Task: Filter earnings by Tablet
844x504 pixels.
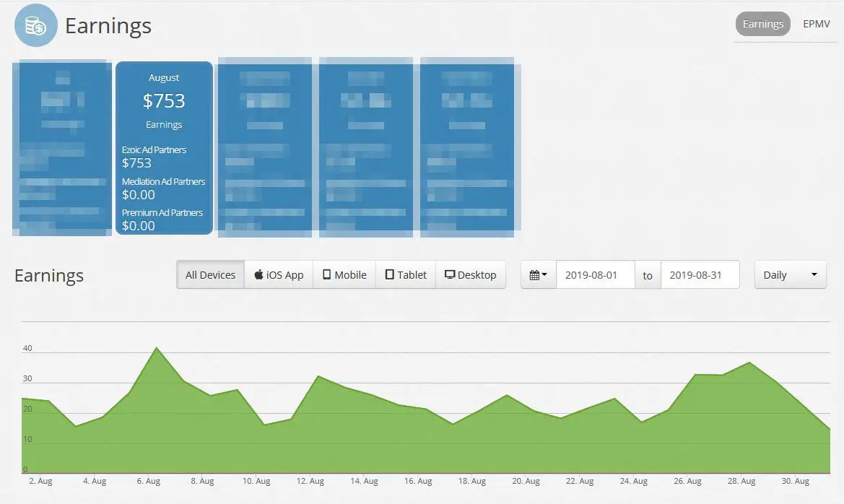Action: (x=406, y=274)
